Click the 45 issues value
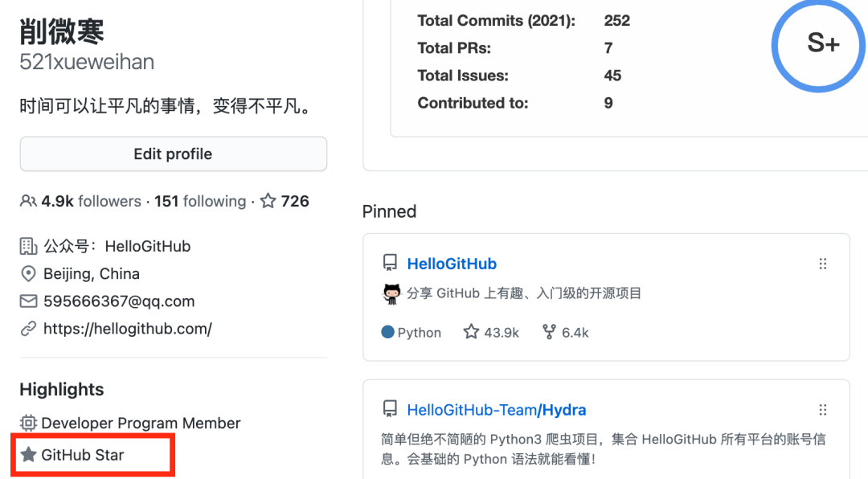The image size is (868, 479). (612, 76)
